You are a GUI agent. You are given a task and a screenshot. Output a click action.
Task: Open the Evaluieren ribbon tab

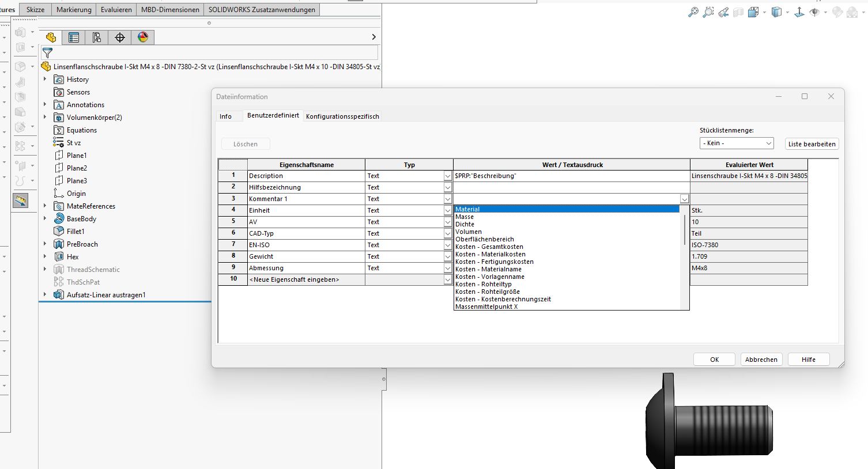[116, 10]
